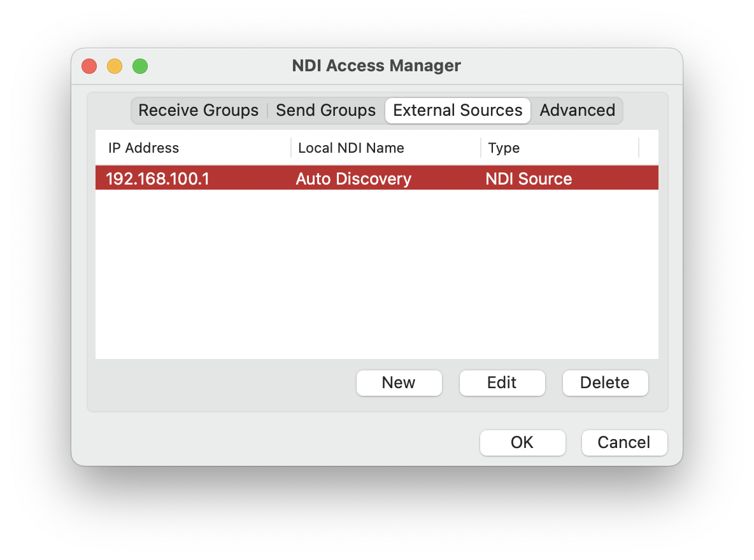Sort by the IP Address column header
This screenshot has width=754, height=560.
pos(144,148)
